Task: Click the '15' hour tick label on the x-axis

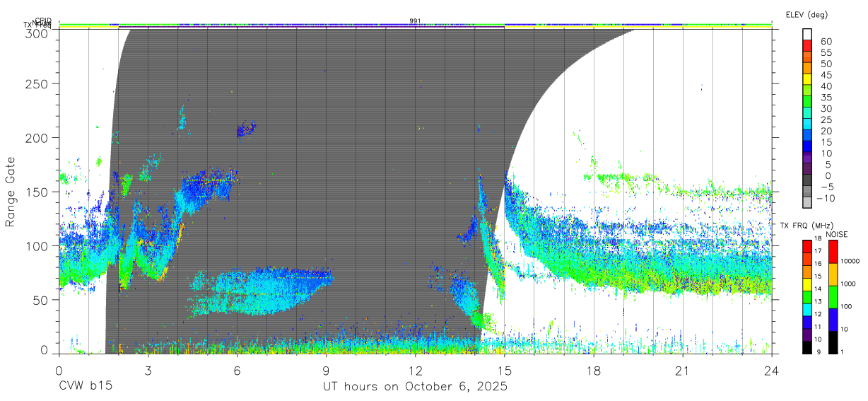Action: pyautogui.click(x=505, y=370)
